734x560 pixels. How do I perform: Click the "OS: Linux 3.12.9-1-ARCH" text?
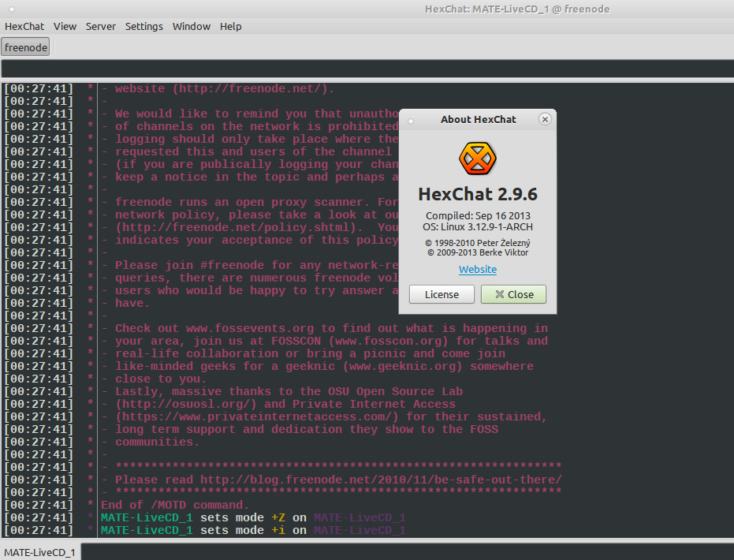pos(478,227)
